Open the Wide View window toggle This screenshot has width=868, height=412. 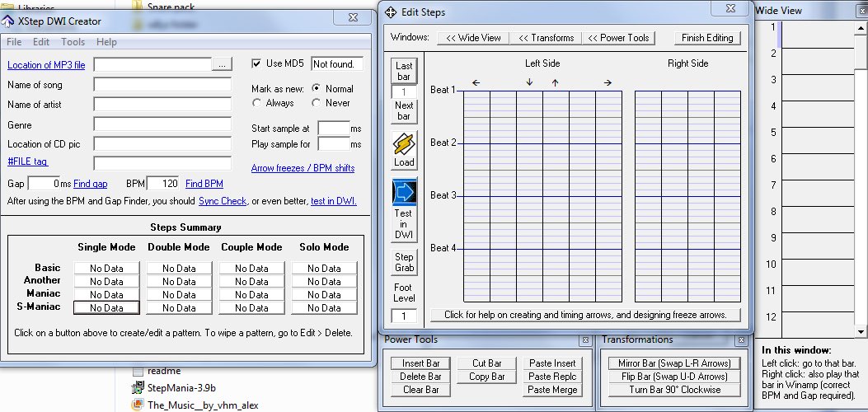pyautogui.click(x=473, y=38)
